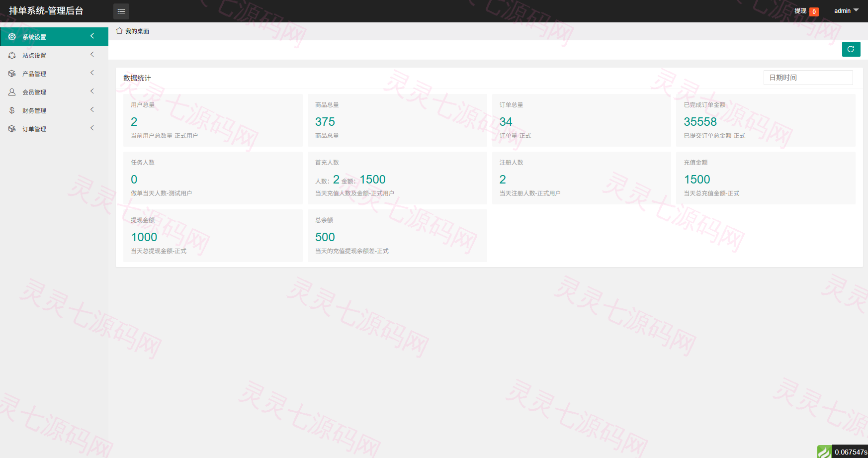Open the 订单管理 menu item

[x=54, y=129]
